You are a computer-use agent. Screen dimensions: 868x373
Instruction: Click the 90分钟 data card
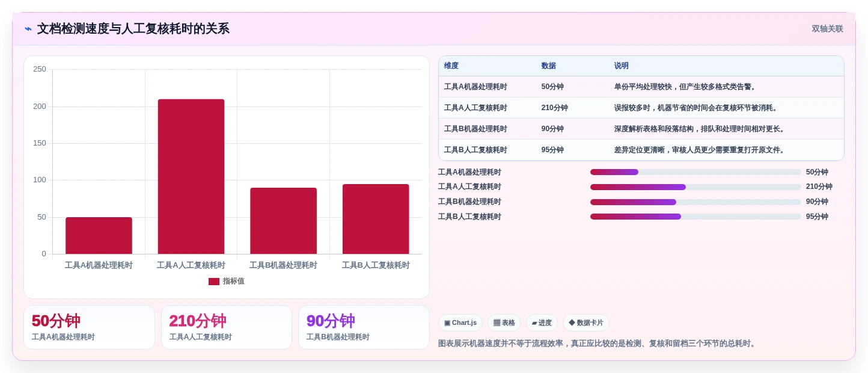pyautogui.click(x=364, y=327)
